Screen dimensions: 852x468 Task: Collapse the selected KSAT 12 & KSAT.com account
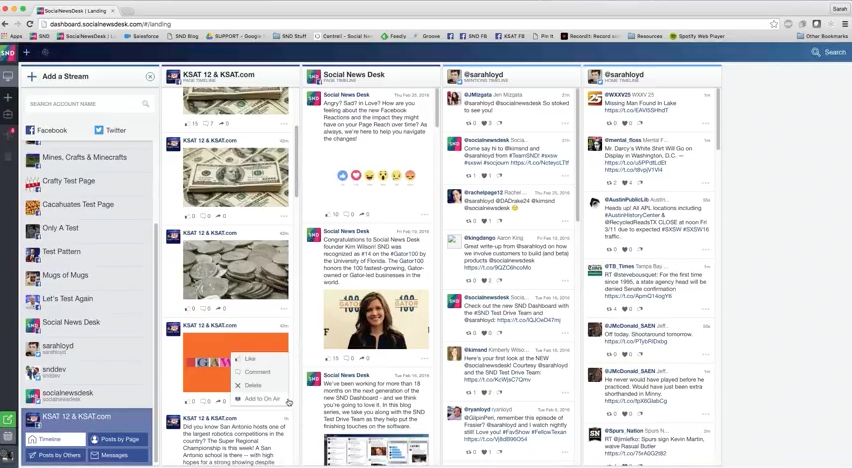pos(87,417)
